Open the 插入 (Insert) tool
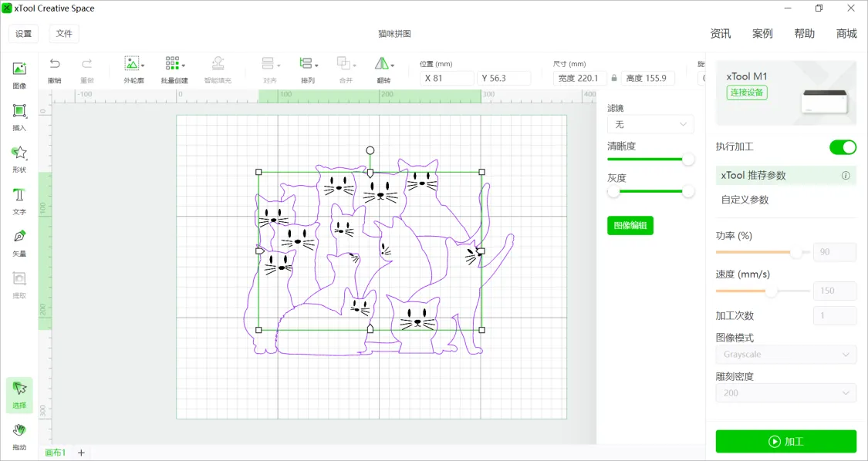The image size is (868, 461). click(x=19, y=116)
